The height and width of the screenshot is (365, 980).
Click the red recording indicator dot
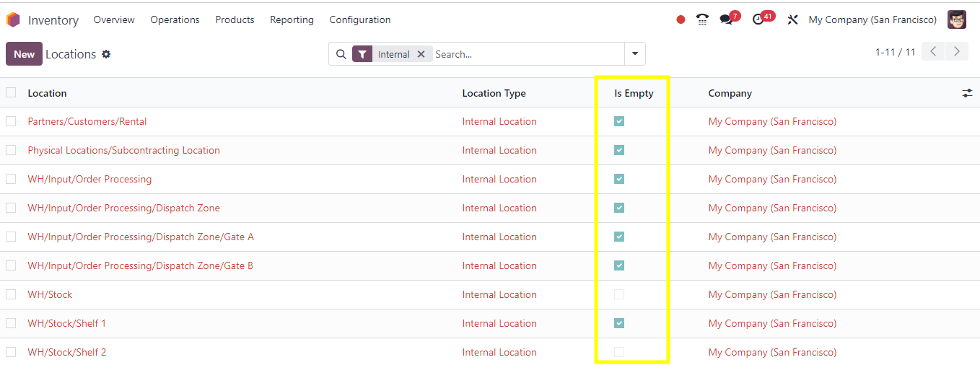tap(681, 20)
